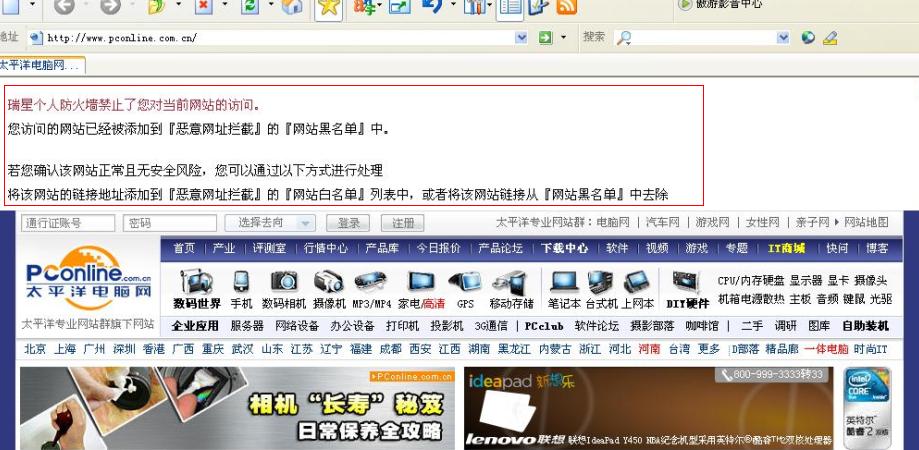This screenshot has width=919, height=450.
Task: Click the red X Stop loading icon
Action: (x=203, y=6)
